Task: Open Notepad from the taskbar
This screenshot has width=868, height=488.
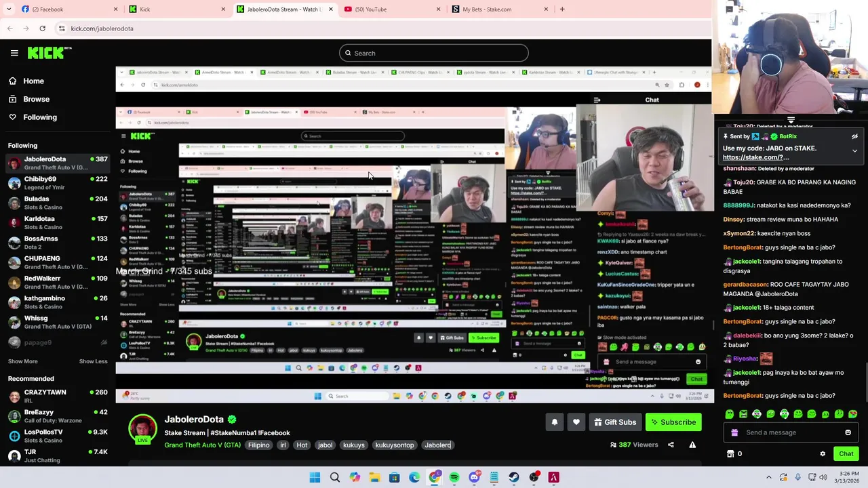Action: click(x=494, y=477)
